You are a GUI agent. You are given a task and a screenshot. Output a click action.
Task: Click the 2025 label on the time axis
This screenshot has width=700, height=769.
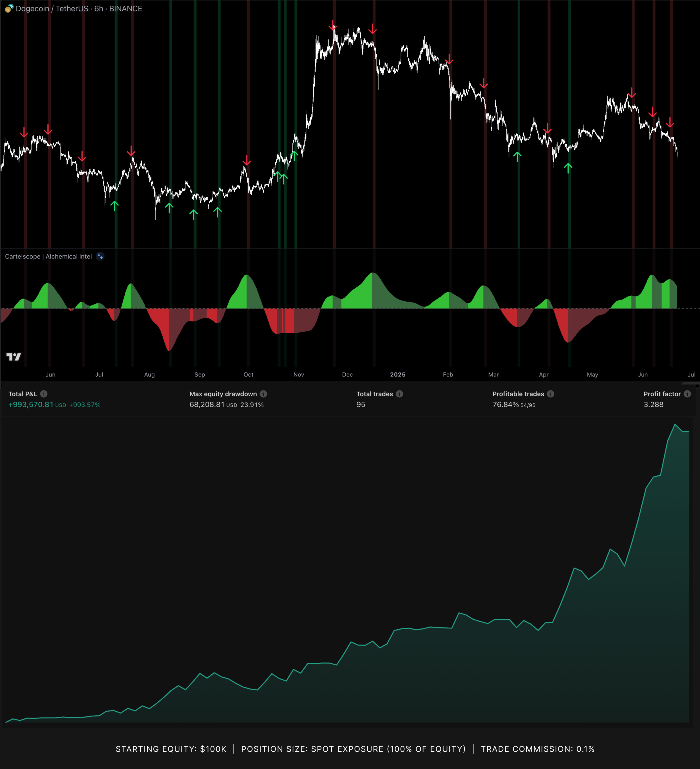click(398, 375)
